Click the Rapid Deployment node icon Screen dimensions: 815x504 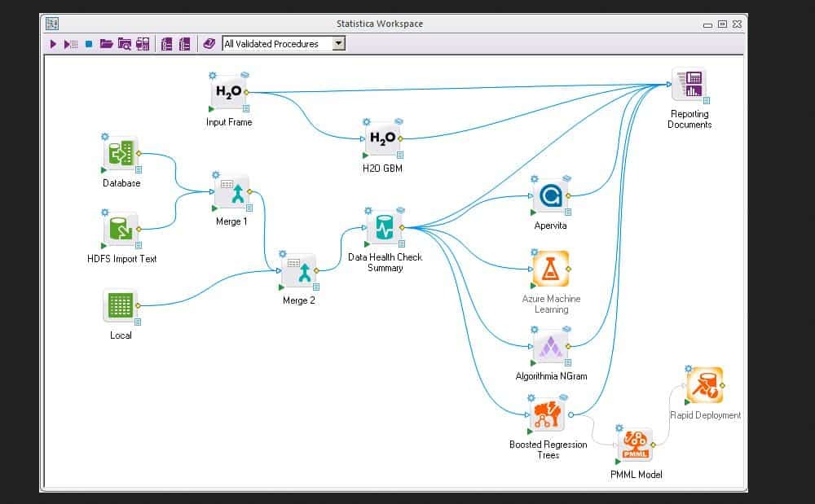704,386
